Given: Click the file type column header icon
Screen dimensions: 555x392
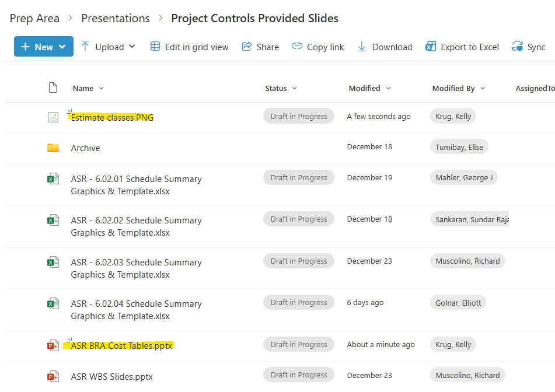Looking at the screenshot, I should [53, 88].
